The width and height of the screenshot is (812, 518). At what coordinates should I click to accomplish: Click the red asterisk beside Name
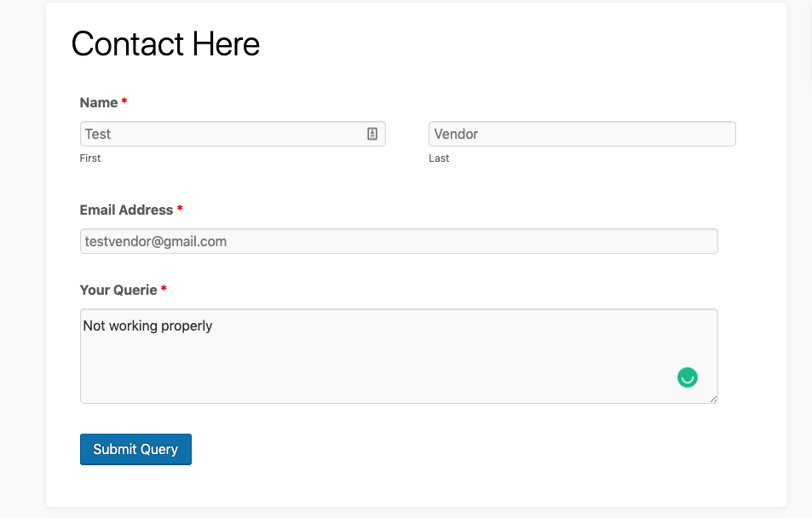pyautogui.click(x=124, y=101)
